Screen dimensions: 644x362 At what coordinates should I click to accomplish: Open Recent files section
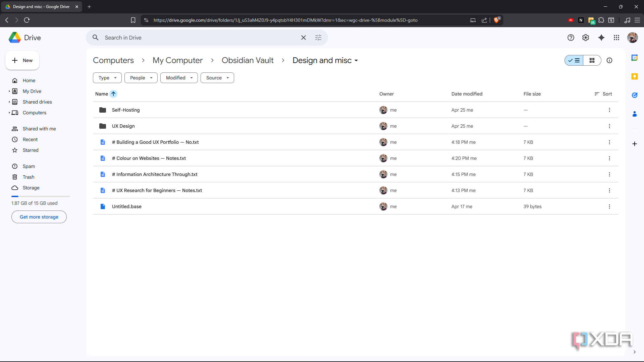click(30, 139)
